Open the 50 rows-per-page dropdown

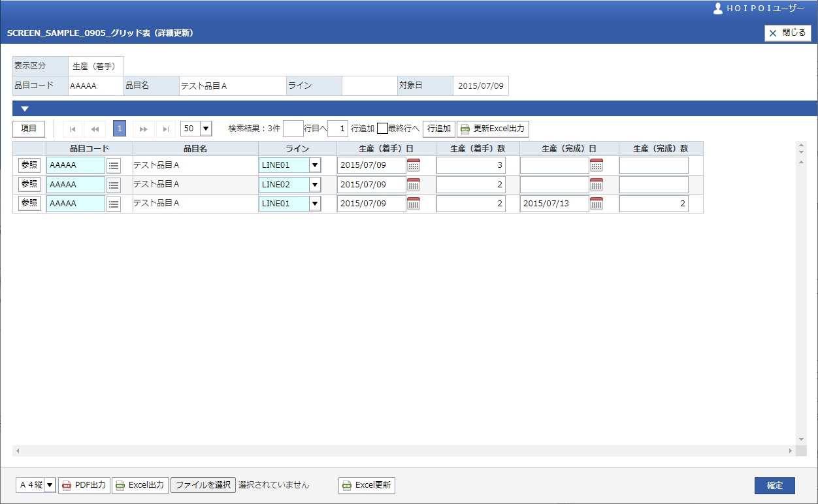point(206,129)
